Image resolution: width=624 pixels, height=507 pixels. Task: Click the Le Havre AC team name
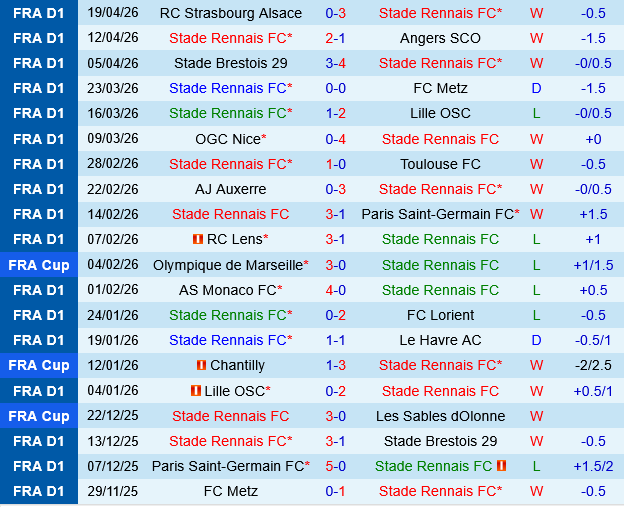pyautogui.click(x=440, y=340)
